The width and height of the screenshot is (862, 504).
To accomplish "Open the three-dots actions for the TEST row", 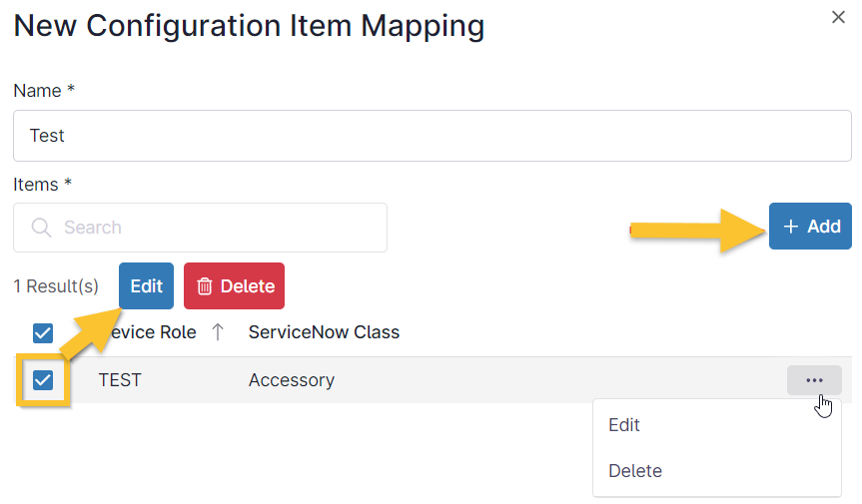I will point(814,380).
